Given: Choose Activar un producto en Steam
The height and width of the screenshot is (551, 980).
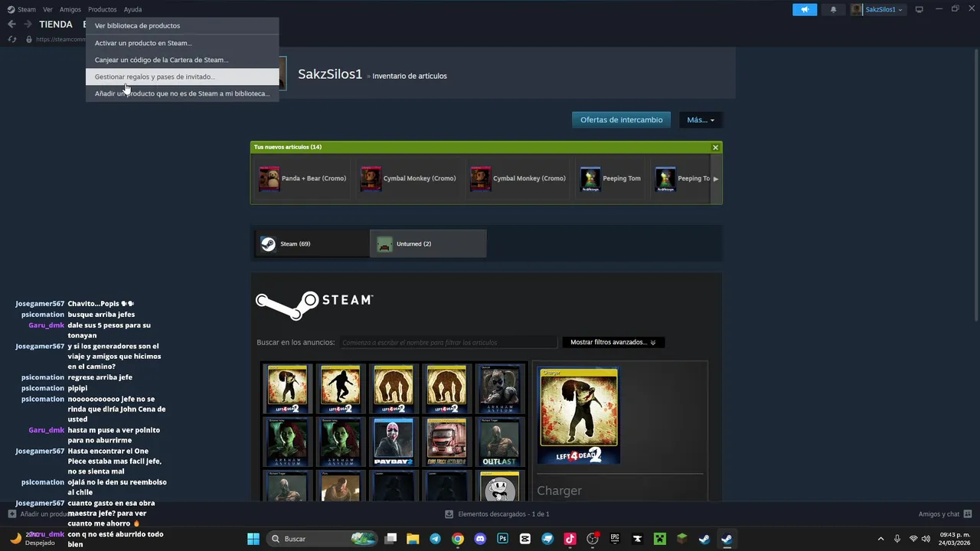Looking at the screenshot, I should (182, 43).
